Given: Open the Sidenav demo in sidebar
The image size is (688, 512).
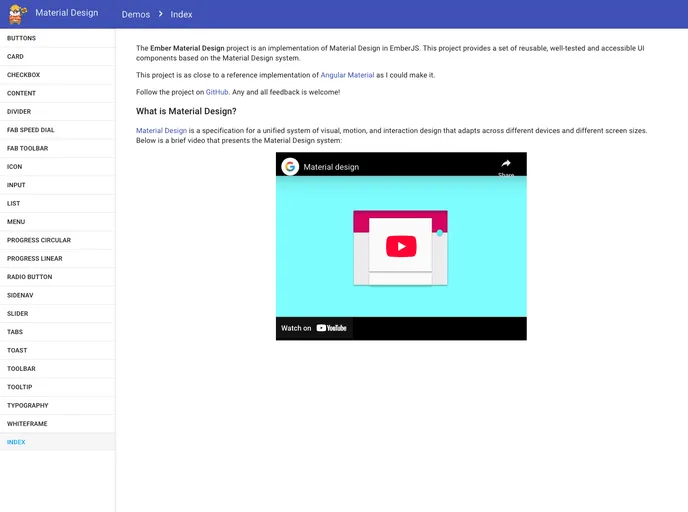Looking at the screenshot, I should 57,295.
